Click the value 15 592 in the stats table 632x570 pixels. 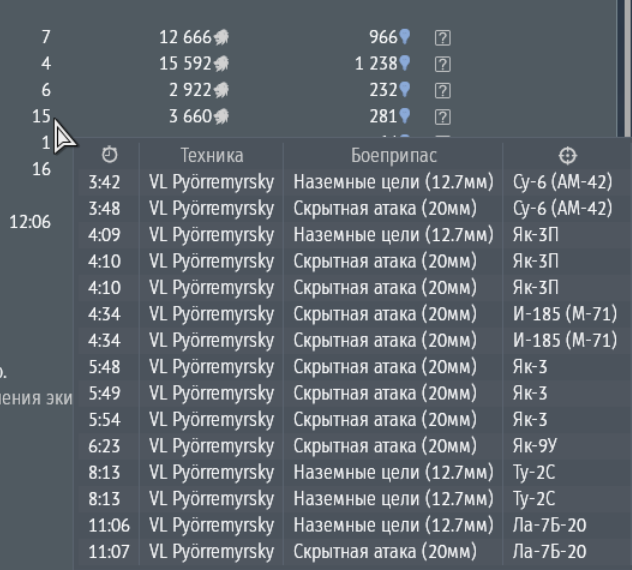[185, 64]
